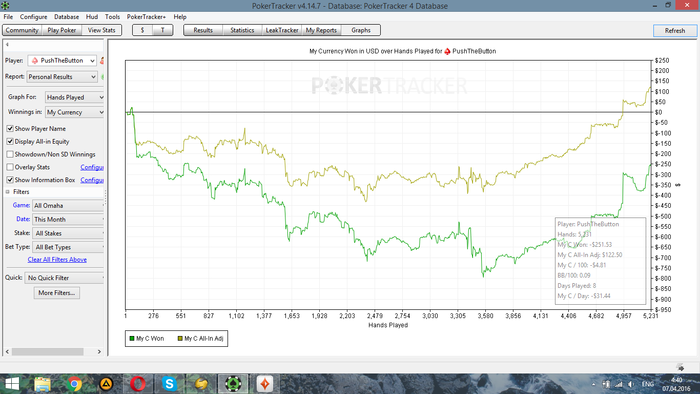Show hidden system tray icons
Viewport: 700px width, 394px height.
pyautogui.click(x=594, y=384)
